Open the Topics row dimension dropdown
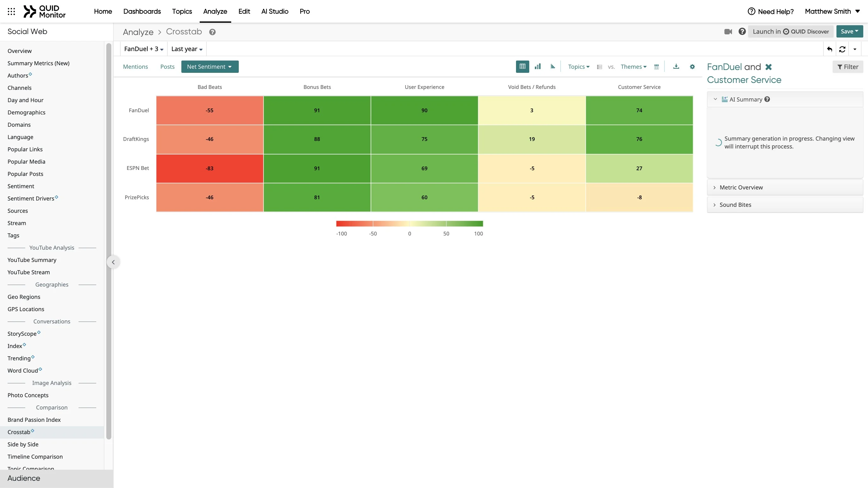The image size is (868, 488). coord(578,67)
